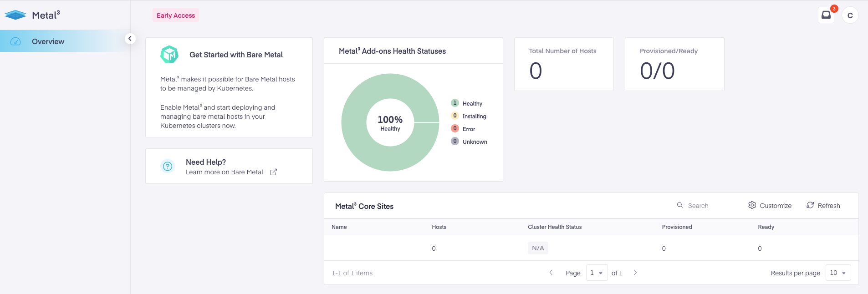The width and height of the screenshot is (868, 294).
Task: Click the Refresh arrows icon
Action: 810,205
